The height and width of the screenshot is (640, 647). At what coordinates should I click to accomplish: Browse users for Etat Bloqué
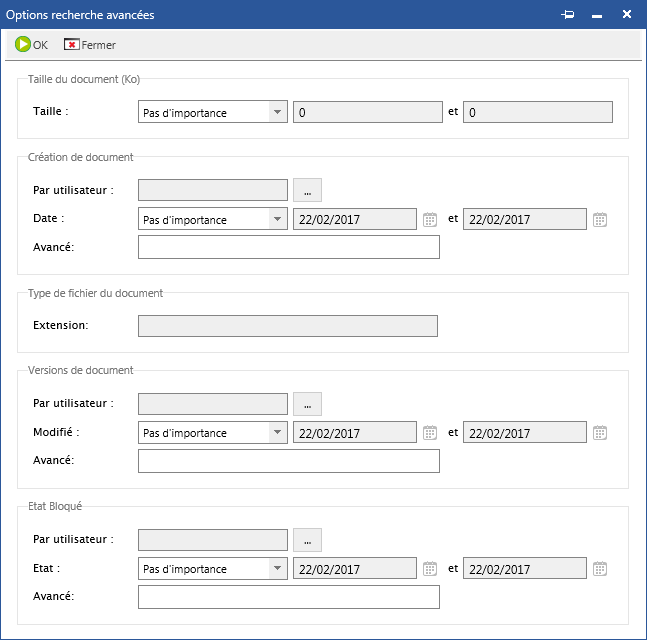coord(307,540)
